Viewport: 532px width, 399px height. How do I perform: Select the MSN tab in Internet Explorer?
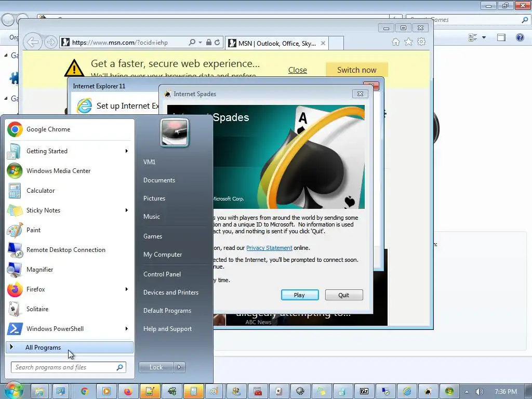tap(277, 43)
